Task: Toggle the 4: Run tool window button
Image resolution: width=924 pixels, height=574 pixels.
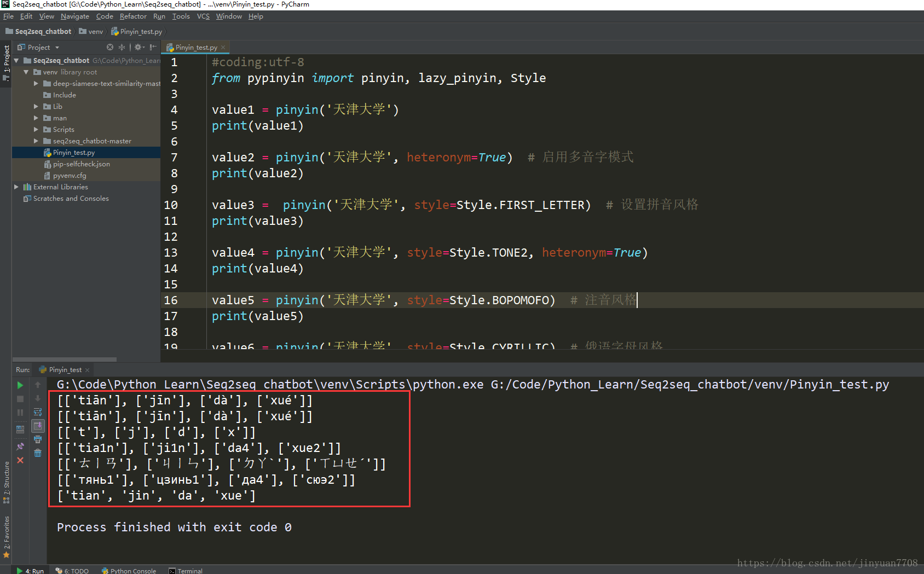Action: (x=30, y=570)
